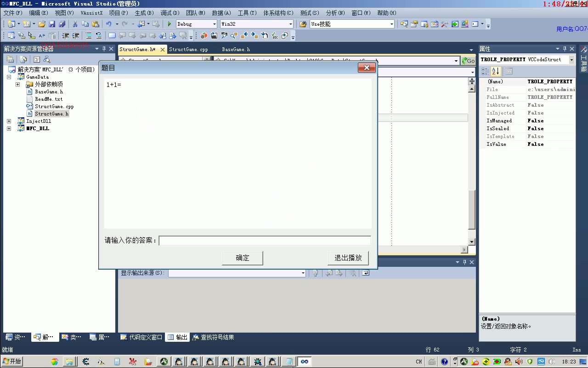Click the Cut scissors icon
This screenshot has width=588, height=368.
75,24
